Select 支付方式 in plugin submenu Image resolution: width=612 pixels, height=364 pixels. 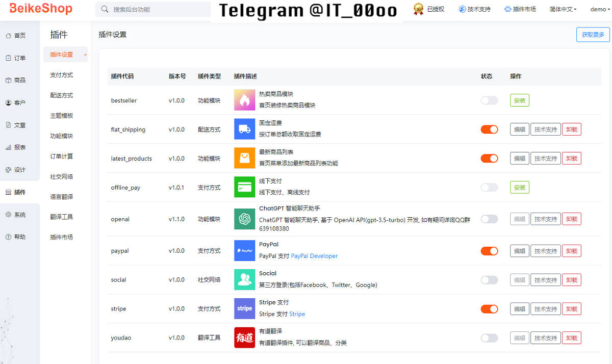click(x=62, y=75)
